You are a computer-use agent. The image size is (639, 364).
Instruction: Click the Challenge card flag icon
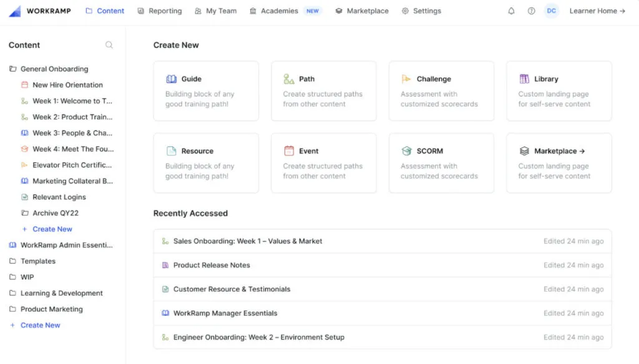(x=406, y=79)
